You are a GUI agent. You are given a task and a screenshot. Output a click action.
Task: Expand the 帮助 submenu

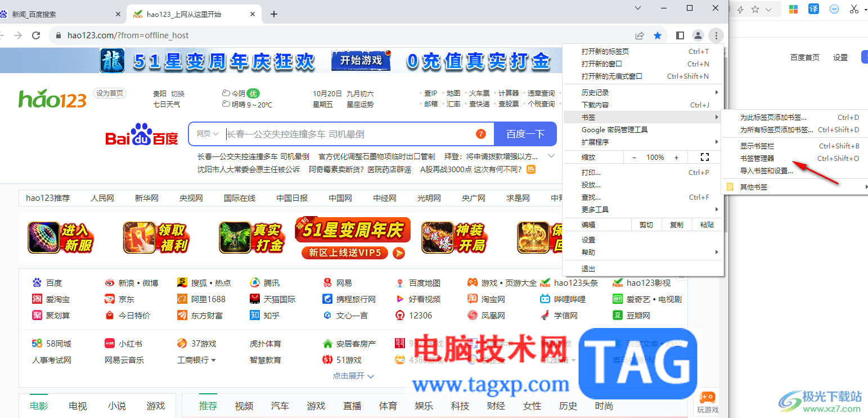[x=643, y=253]
